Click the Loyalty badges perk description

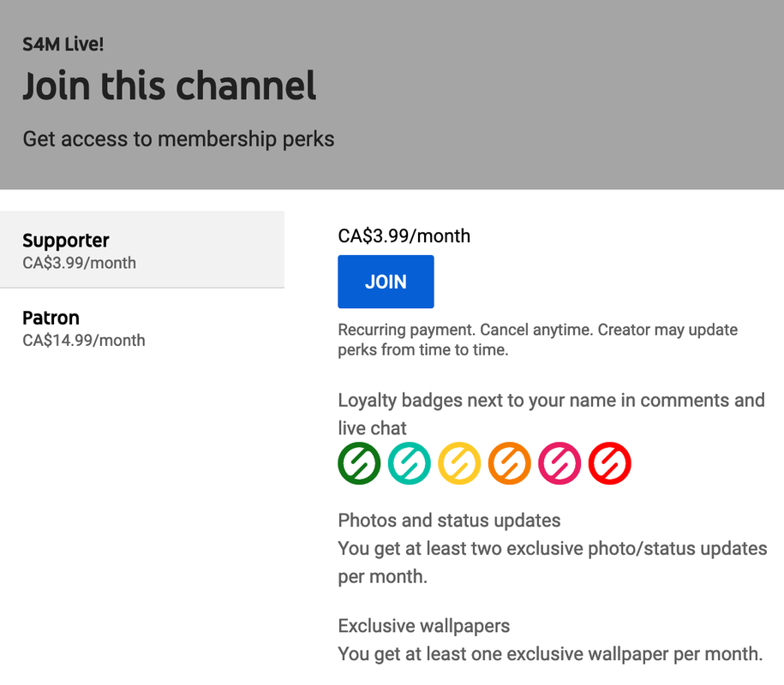(x=551, y=414)
